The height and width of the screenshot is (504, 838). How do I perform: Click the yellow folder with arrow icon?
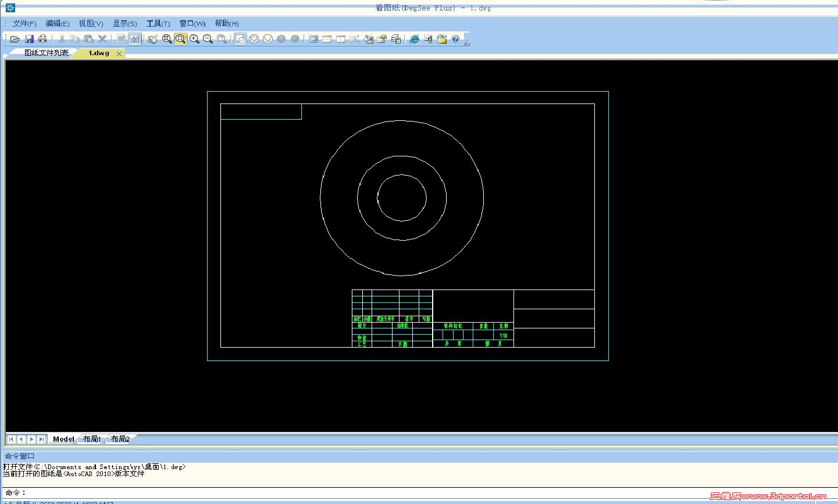pyautogui.click(x=442, y=39)
